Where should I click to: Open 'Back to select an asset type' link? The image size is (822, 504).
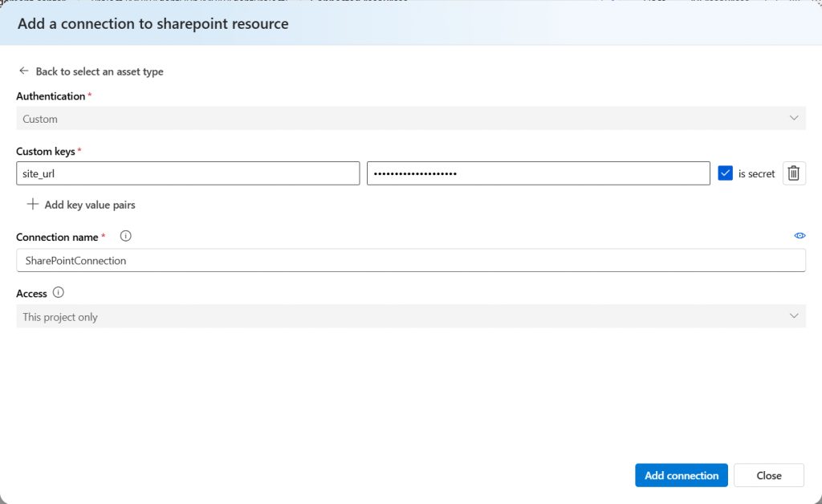point(99,71)
